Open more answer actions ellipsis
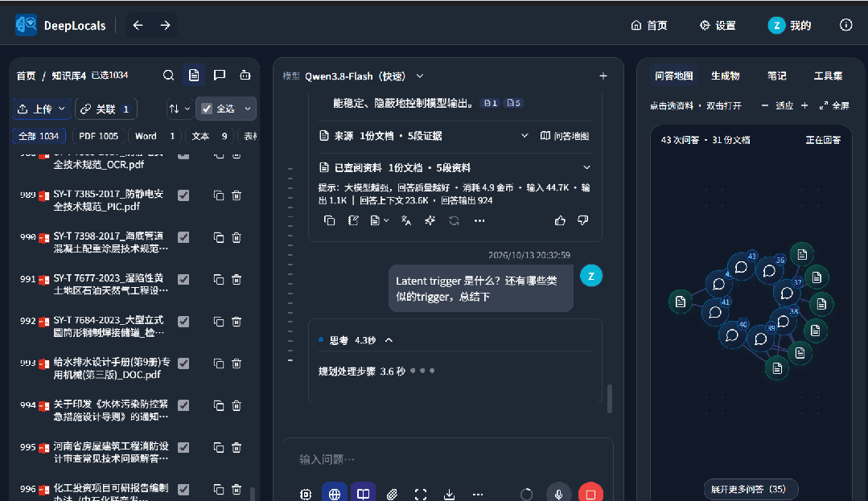The width and height of the screenshot is (868, 501). (x=479, y=220)
